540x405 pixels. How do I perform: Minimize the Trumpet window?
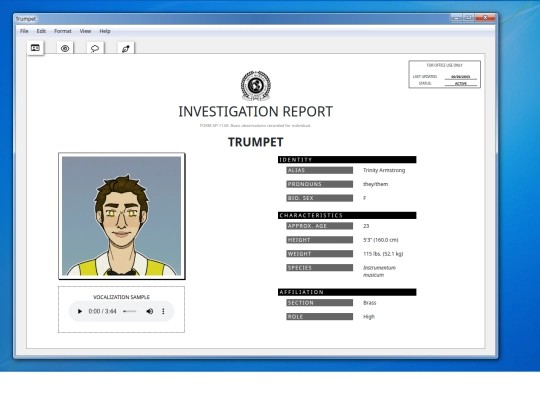456,18
